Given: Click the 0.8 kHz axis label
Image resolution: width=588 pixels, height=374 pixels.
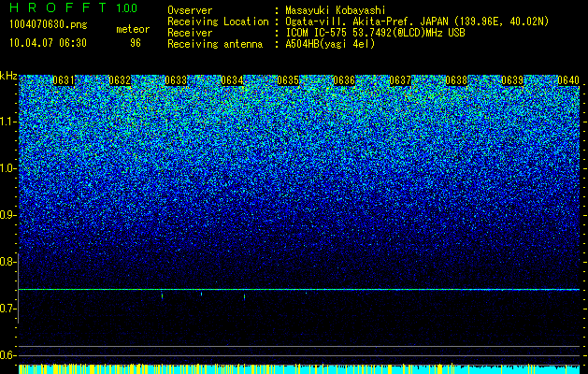Looking at the screenshot, I should (8, 262).
